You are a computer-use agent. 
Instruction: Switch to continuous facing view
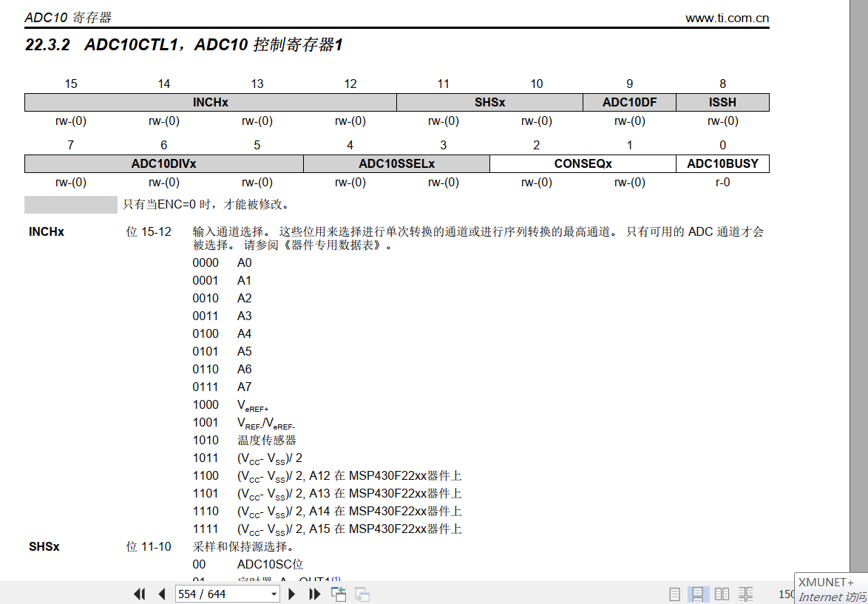[746, 594]
